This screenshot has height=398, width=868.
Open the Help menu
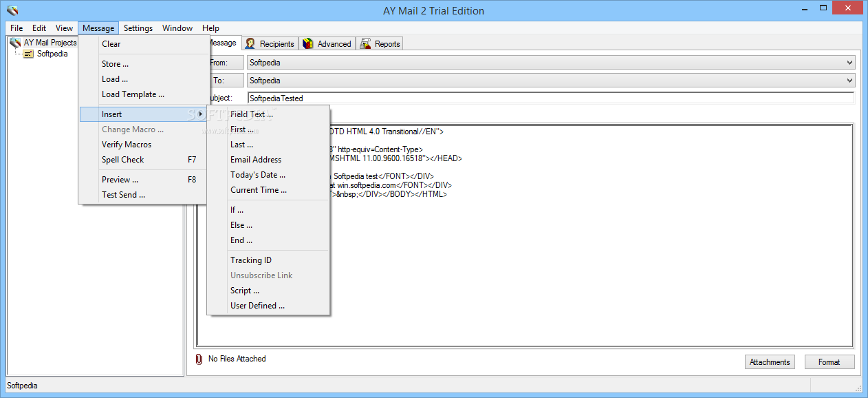[210, 28]
